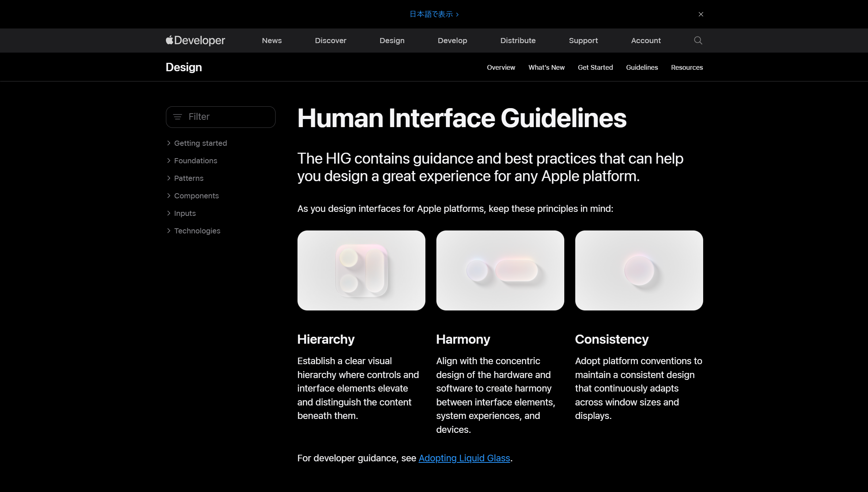Click the Apple Developer logo
This screenshot has height=492, width=868.
[195, 41]
